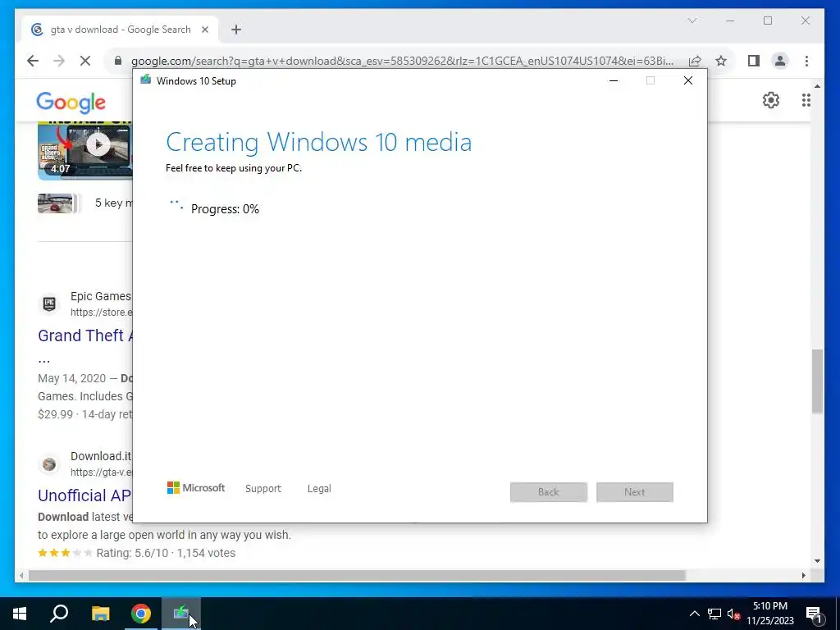The width and height of the screenshot is (840, 630).
Task: Click the Chrome vertical scrollbar thumb
Action: pos(817,381)
